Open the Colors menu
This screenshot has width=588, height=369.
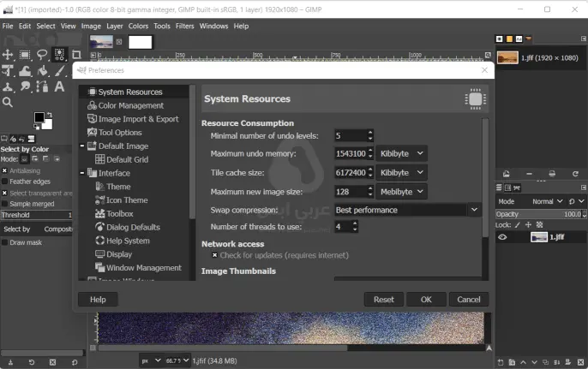tap(138, 27)
